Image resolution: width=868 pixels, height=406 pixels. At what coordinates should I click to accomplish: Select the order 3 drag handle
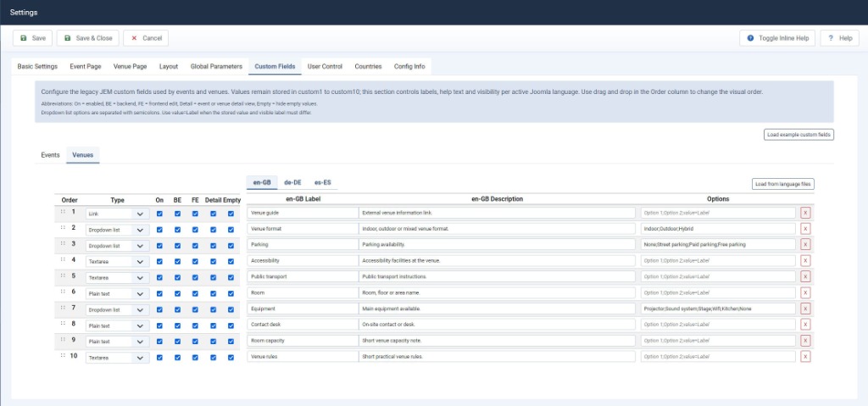63,243
